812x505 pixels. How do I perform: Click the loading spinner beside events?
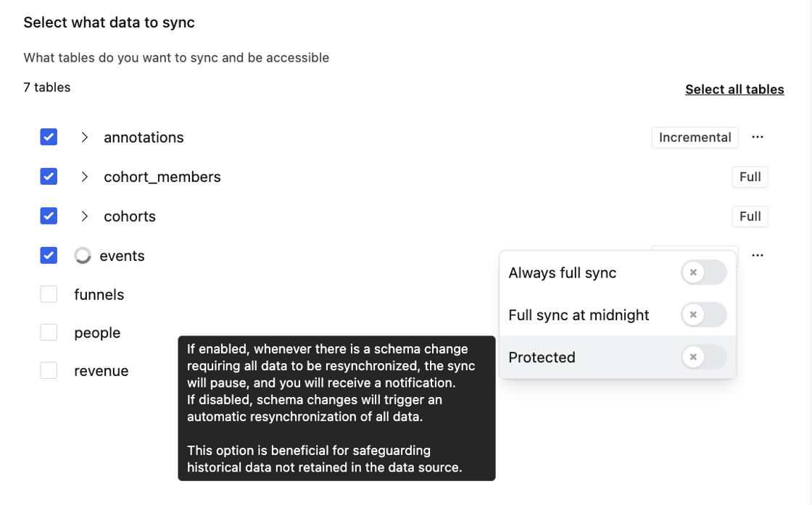(x=83, y=256)
